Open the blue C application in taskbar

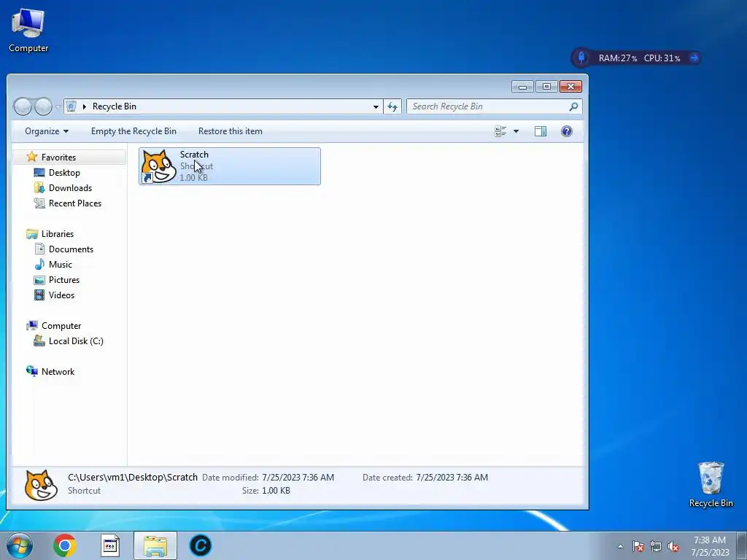[200, 545]
